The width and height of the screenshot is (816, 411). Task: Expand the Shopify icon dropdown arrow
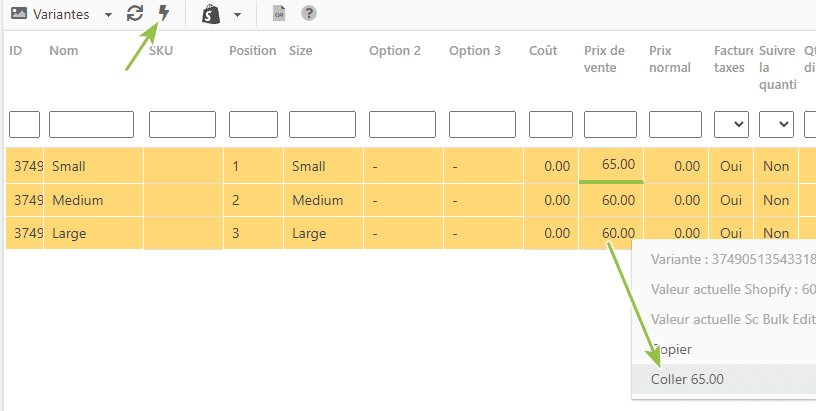point(237,15)
